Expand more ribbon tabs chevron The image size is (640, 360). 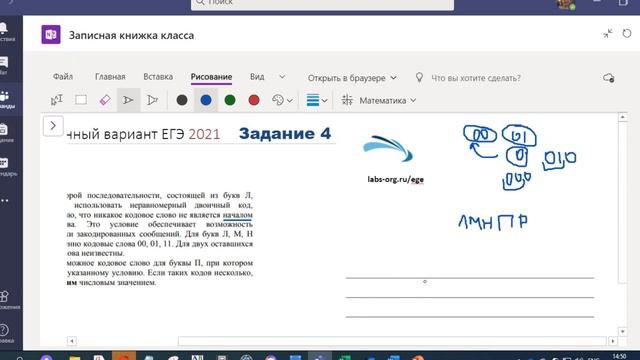[x=282, y=77]
